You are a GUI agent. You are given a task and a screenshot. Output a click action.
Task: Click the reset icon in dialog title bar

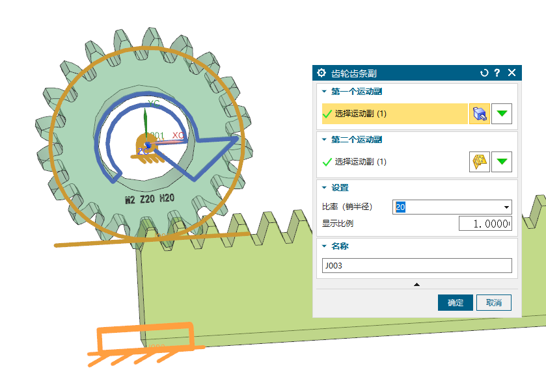point(484,73)
